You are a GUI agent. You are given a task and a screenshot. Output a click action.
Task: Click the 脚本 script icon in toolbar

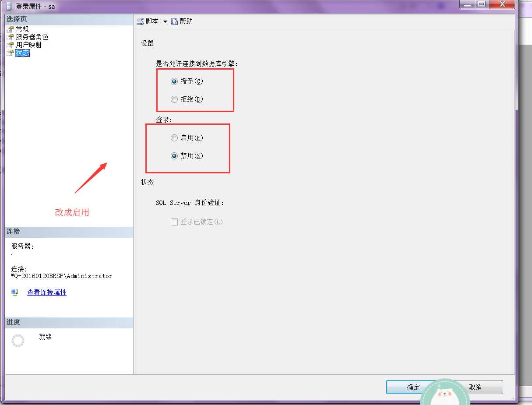[140, 21]
